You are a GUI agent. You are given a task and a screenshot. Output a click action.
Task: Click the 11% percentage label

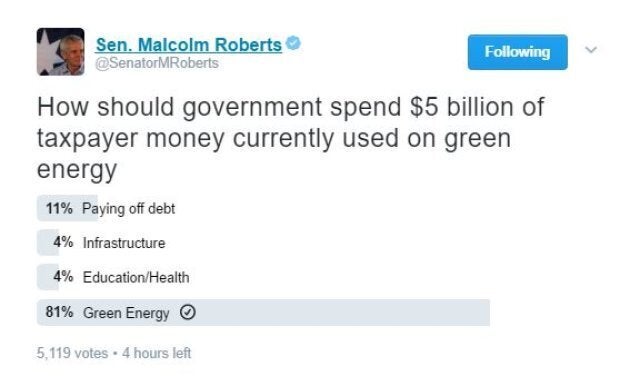click(59, 208)
